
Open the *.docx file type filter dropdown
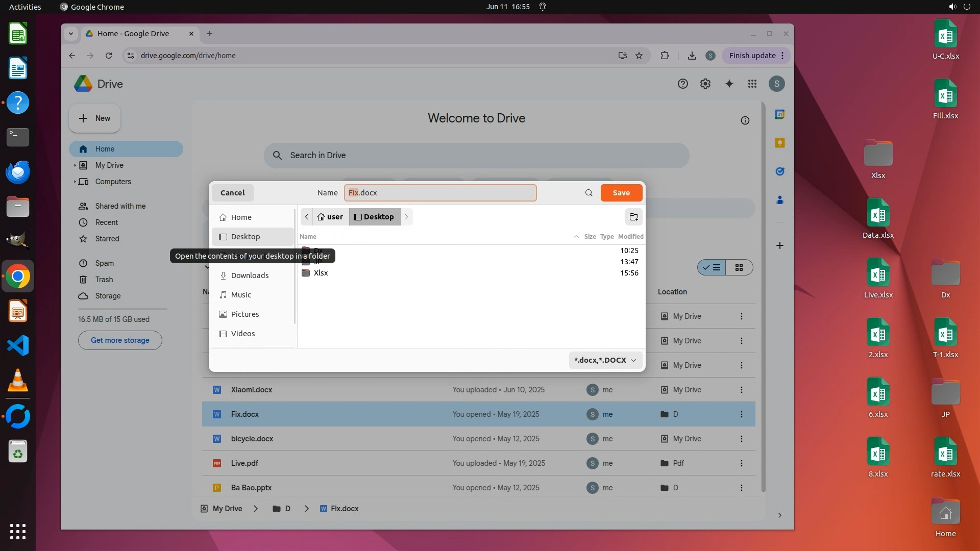605,360
